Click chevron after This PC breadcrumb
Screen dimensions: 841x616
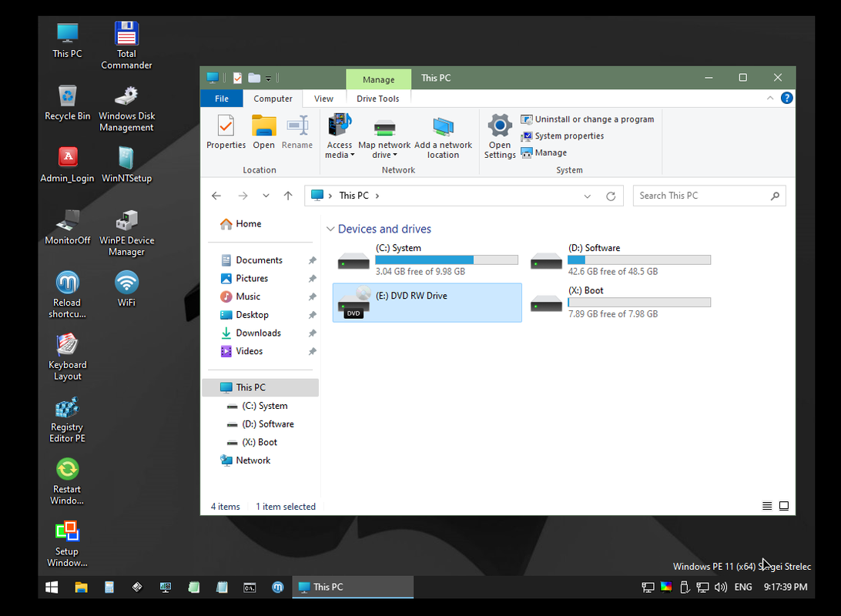tap(377, 196)
